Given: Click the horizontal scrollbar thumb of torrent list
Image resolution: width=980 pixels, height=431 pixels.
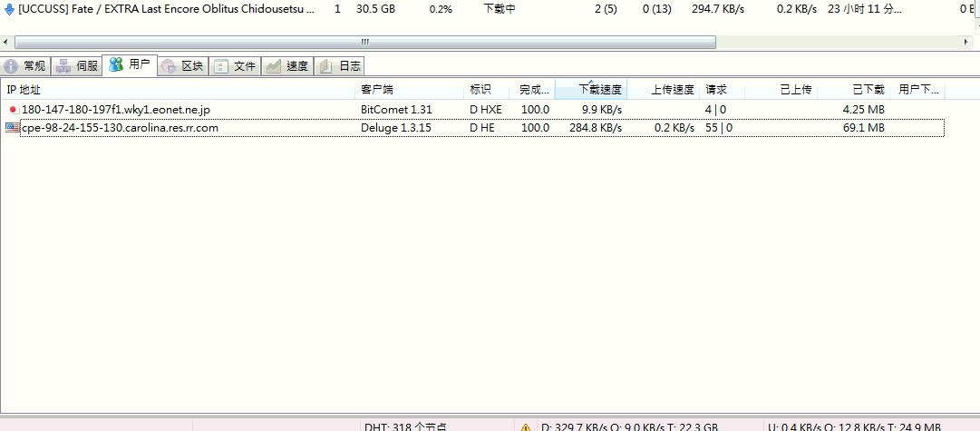Looking at the screenshot, I should 365,42.
